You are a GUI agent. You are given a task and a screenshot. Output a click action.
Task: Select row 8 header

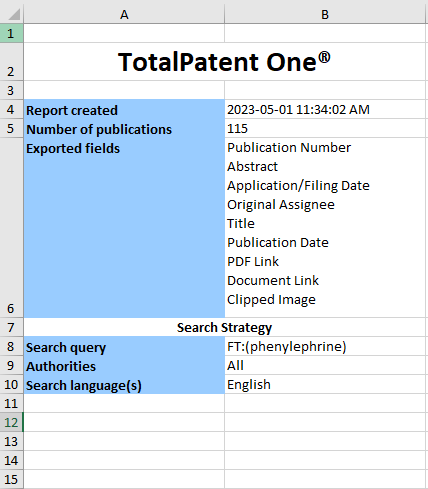coord(11,346)
